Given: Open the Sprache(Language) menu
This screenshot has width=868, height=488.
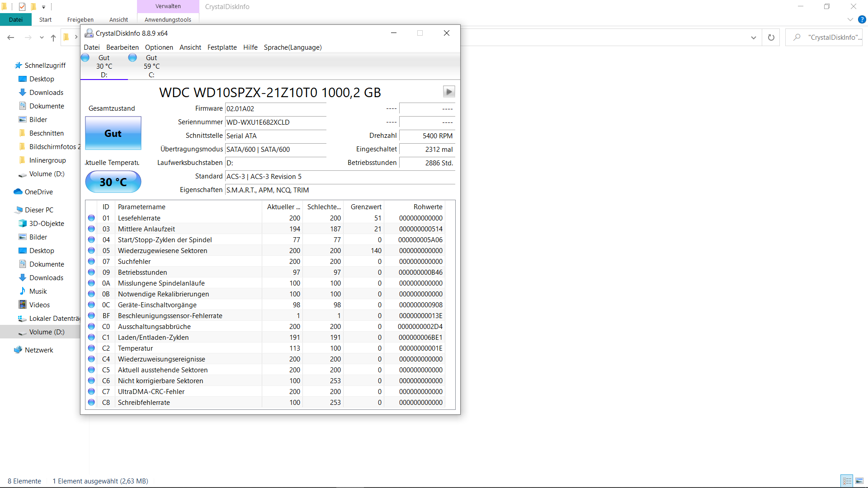Looking at the screenshot, I should tap(292, 47).
